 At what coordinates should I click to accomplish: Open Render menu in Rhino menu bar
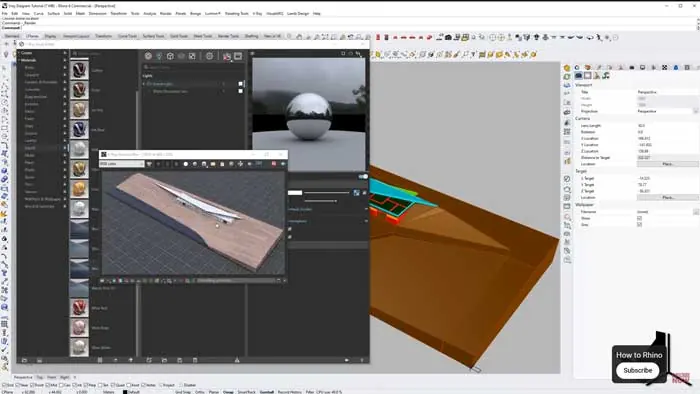click(166, 14)
